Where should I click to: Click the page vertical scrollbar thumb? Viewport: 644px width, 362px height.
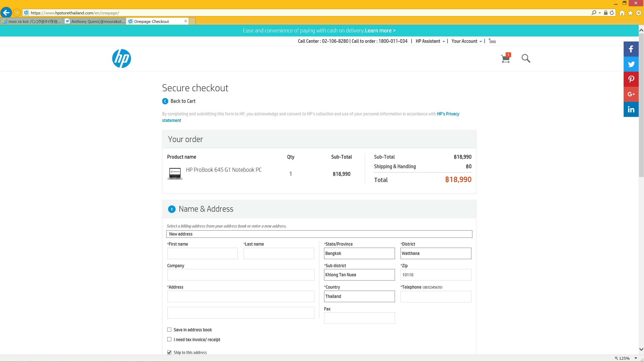pos(641,106)
